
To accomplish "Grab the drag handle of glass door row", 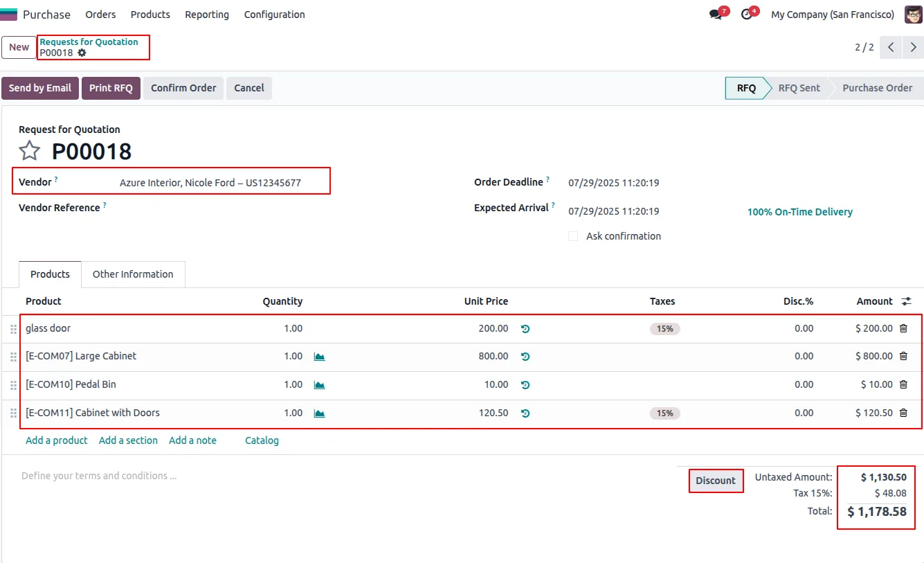I will (13, 330).
